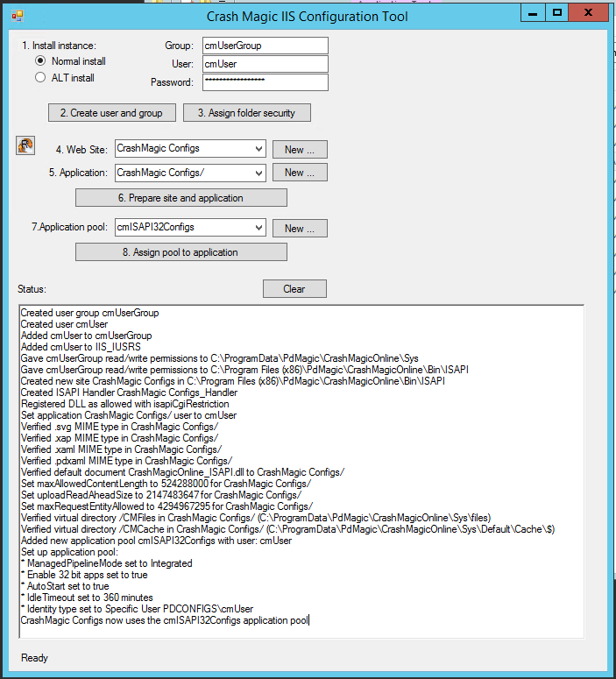Click 'Verified virtual directory /CMFiles' line
Viewport: 616px width, 679px height.
point(256,518)
